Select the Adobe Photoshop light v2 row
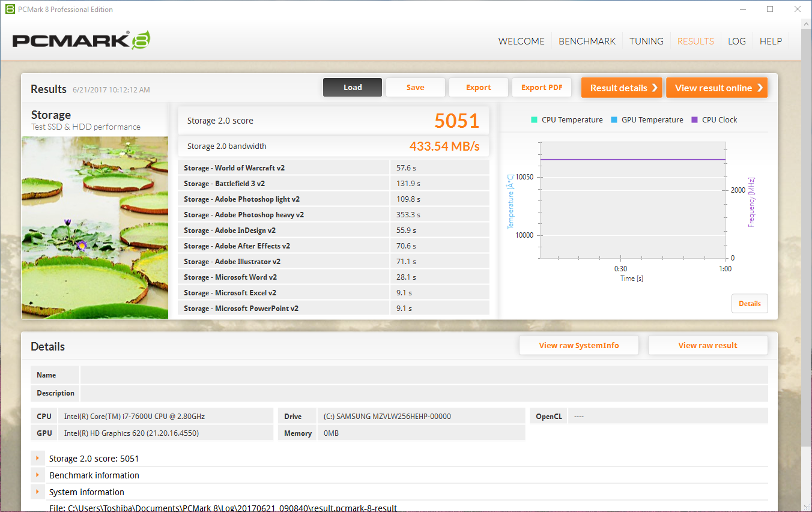812x512 pixels. [x=333, y=199]
